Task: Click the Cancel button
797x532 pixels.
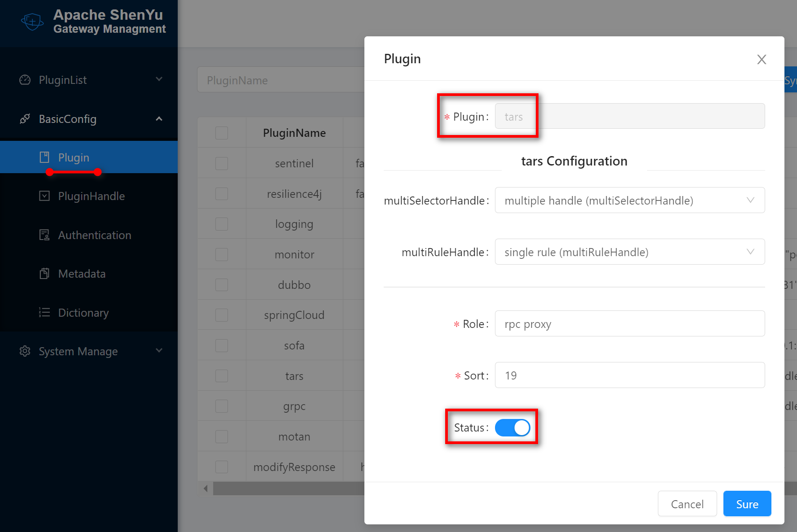Action: point(687,504)
